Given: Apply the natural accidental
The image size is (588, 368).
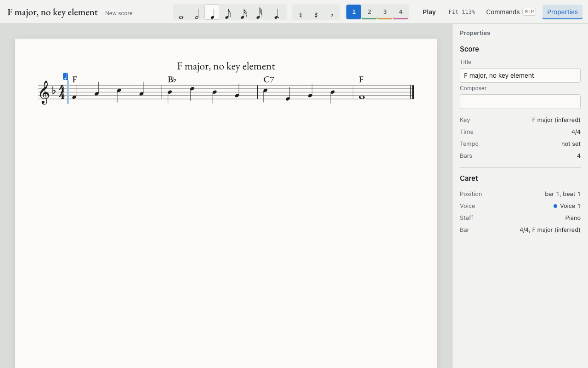Looking at the screenshot, I should tap(300, 12).
